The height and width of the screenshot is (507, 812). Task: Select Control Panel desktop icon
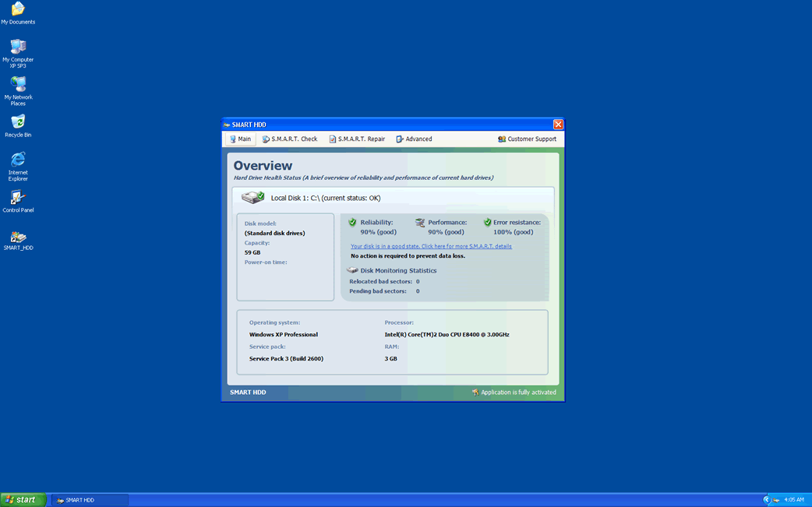18,198
